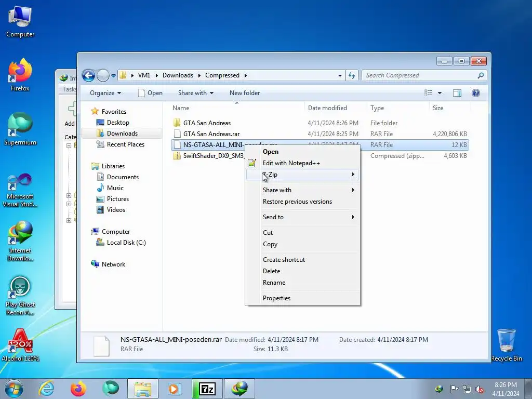Click the Open toolbar button
The image size is (532, 399).
[x=150, y=93]
